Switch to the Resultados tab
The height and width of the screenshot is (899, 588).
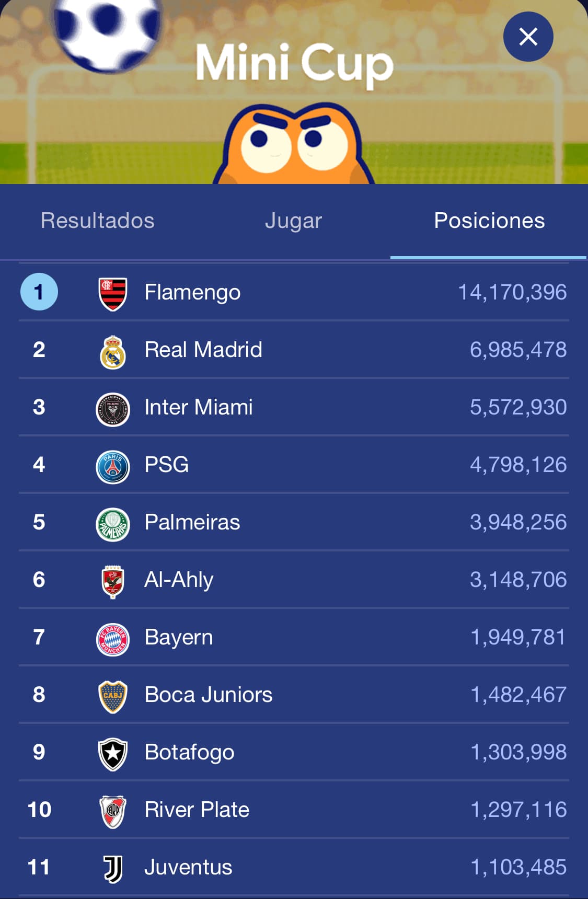click(98, 221)
